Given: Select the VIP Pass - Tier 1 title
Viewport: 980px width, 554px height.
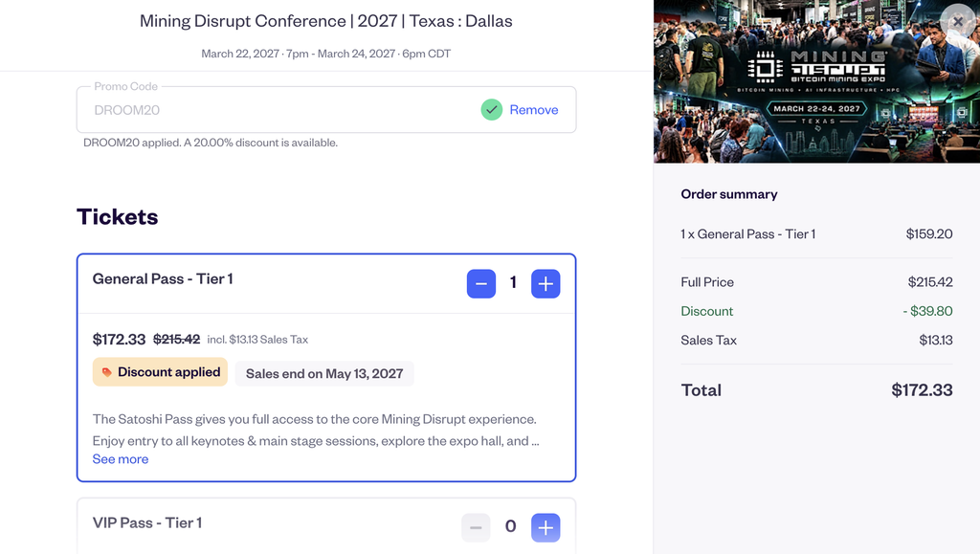Looking at the screenshot, I should pyautogui.click(x=146, y=522).
